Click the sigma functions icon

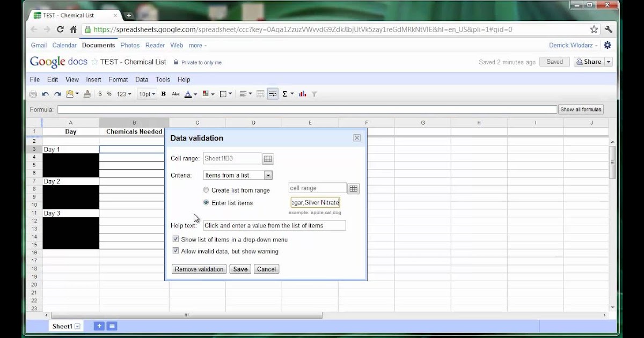(x=285, y=94)
